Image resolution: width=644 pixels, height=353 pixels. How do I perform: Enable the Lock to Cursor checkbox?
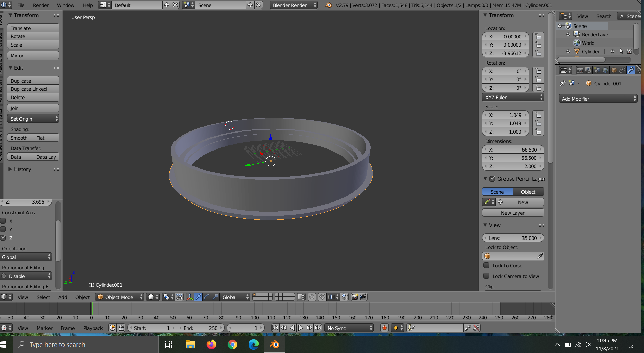[486, 265]
